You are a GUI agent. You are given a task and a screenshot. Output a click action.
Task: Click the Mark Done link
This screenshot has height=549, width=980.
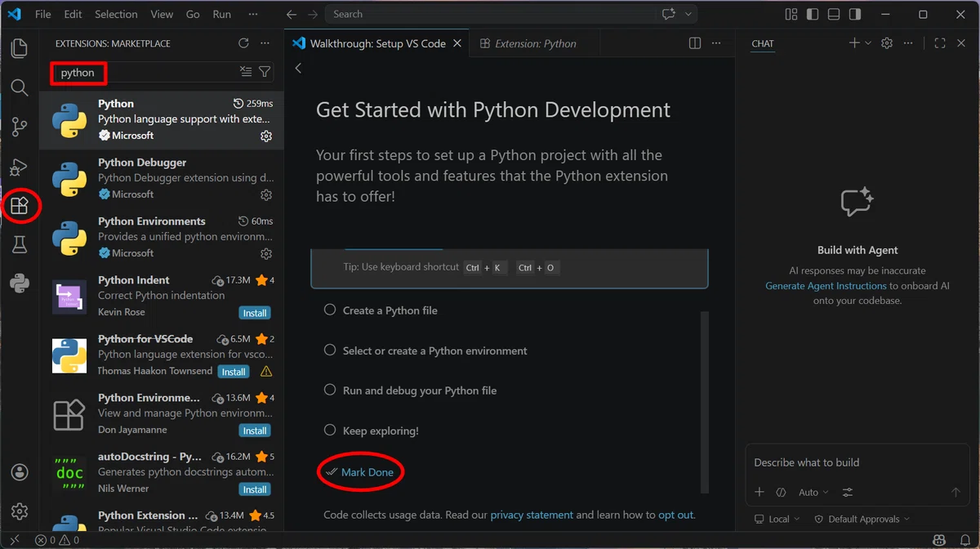[367, 472]
